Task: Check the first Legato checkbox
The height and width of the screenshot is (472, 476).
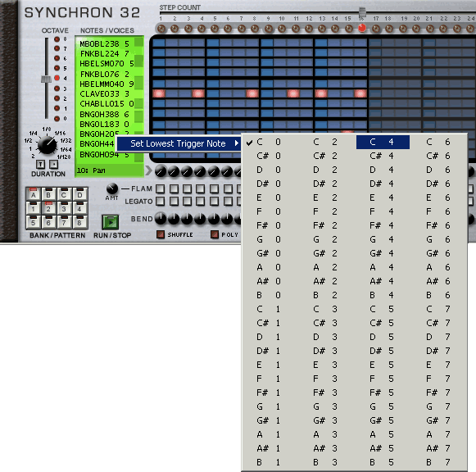Action: pyautogui.click(x=161, y=202)
